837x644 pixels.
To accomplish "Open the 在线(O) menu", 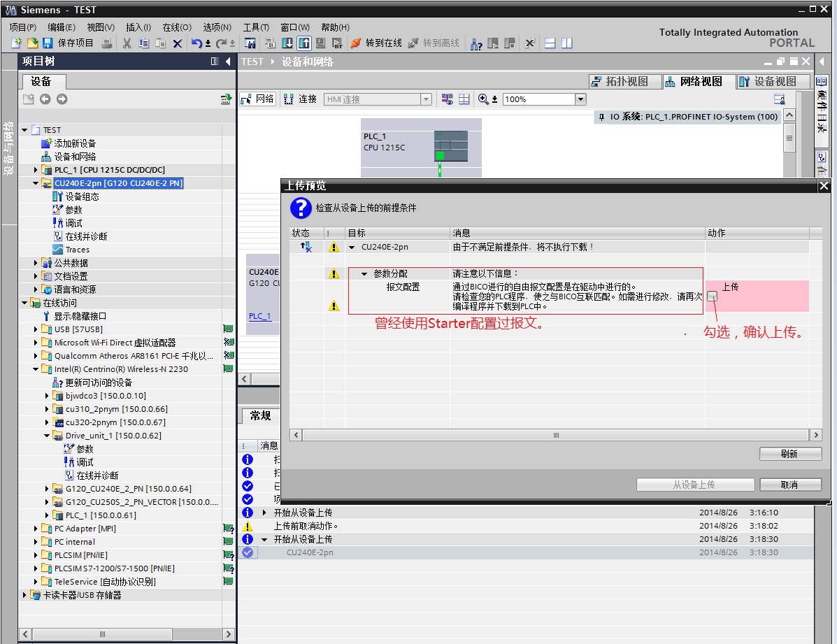I will click(x=177, y=27).
